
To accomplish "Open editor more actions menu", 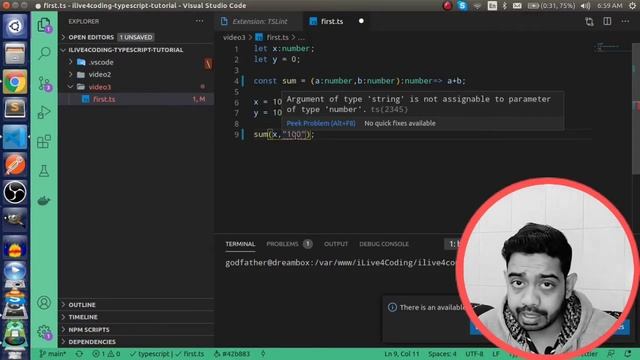I will pyautogui.click(x=625, y=21).
